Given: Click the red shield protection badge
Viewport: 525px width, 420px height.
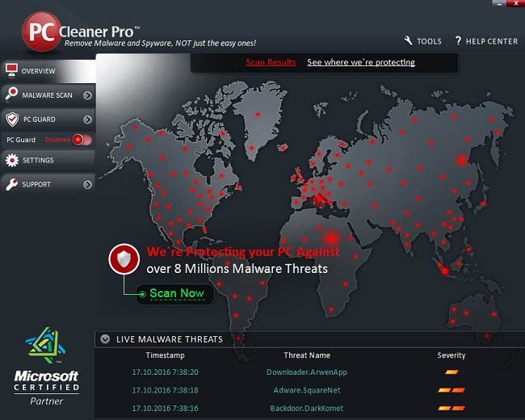Looking at the screenshot, I should pyautogui.click(x=124, y=259).
